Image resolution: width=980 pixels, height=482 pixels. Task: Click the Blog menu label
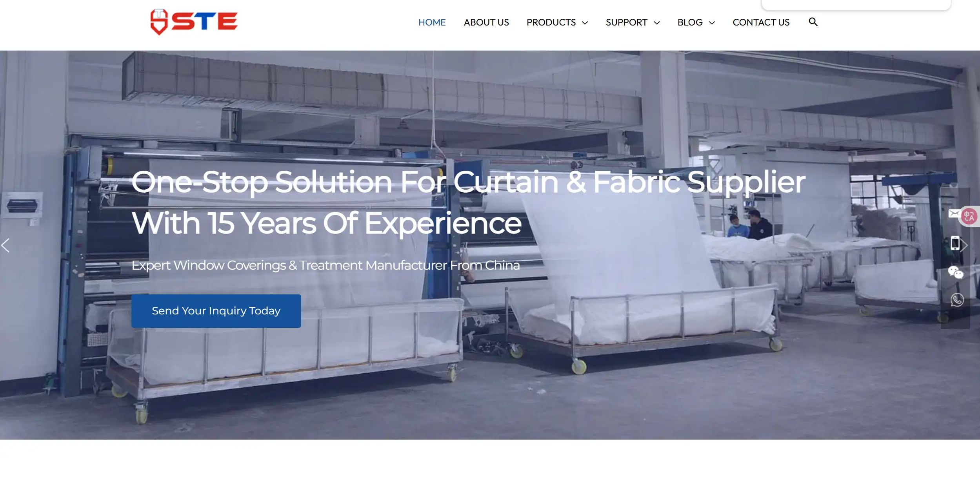690,22
